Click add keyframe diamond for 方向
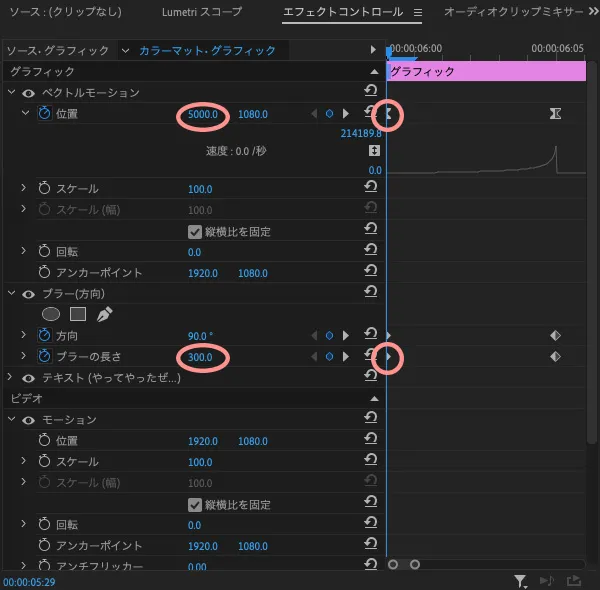This screenshot has height=590, width=600. point(330,335)
